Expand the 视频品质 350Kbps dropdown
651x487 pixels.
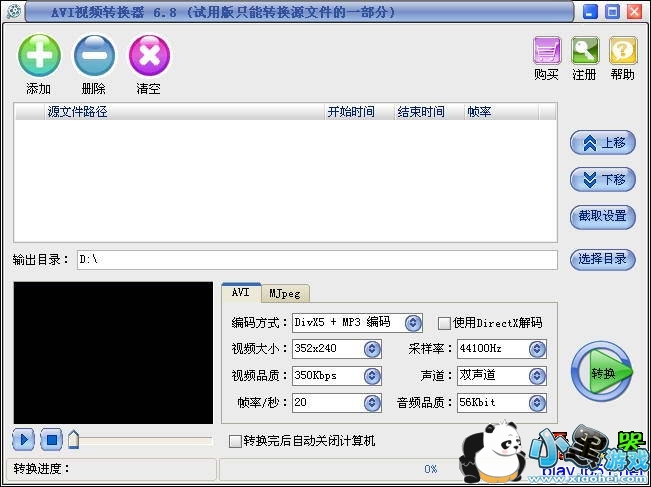[x=372, y=376]
